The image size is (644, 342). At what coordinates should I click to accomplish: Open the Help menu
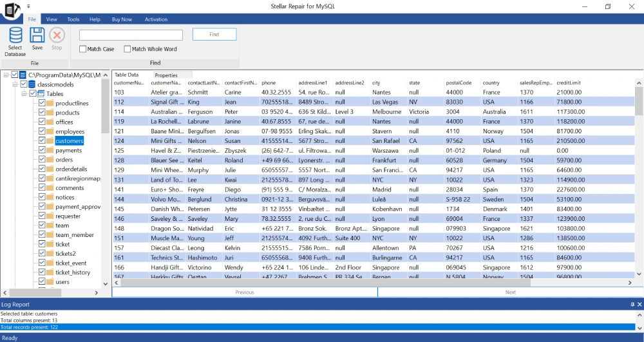95,19
